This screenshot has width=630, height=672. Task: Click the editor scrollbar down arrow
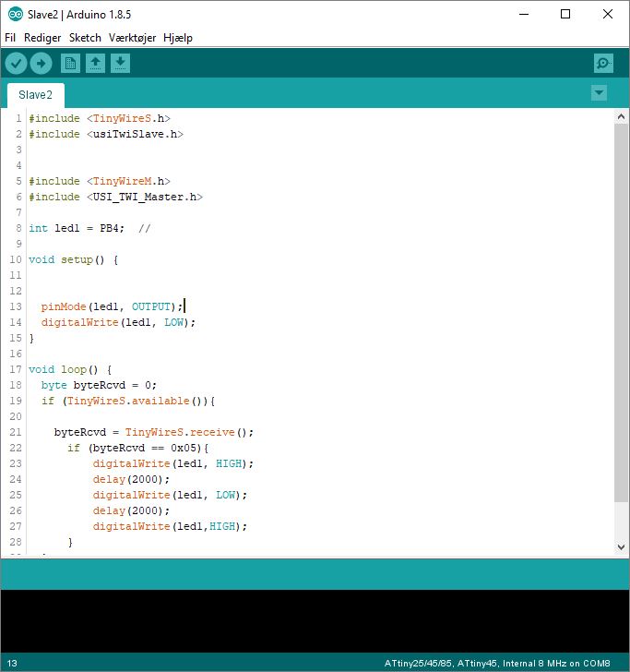coord(621,546)
